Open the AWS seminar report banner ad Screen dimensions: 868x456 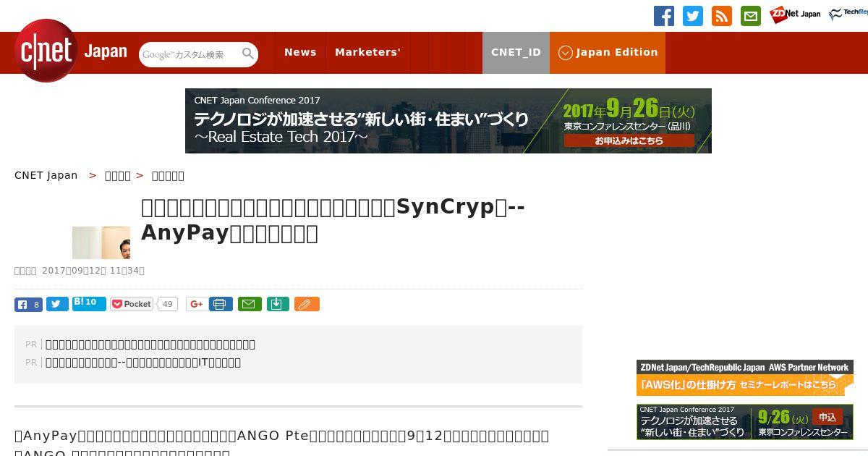point(745,378)
